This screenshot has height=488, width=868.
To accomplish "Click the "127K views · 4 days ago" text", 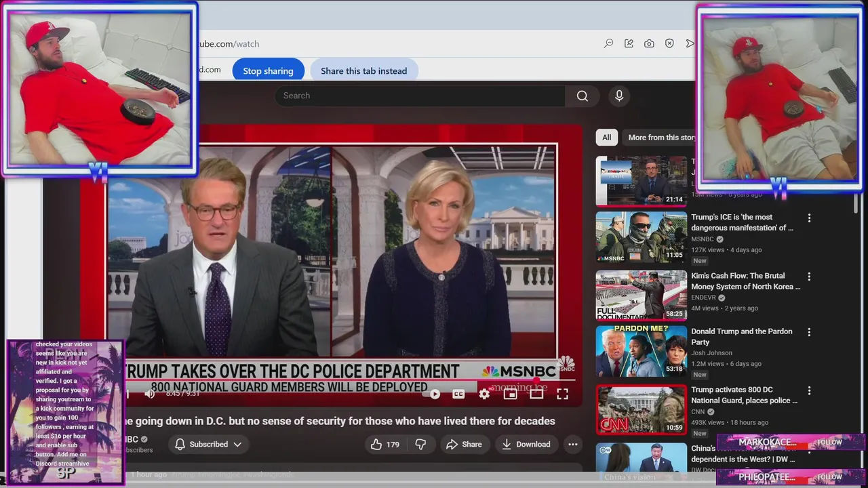I will pyautogui.click(x=726, y=250).
